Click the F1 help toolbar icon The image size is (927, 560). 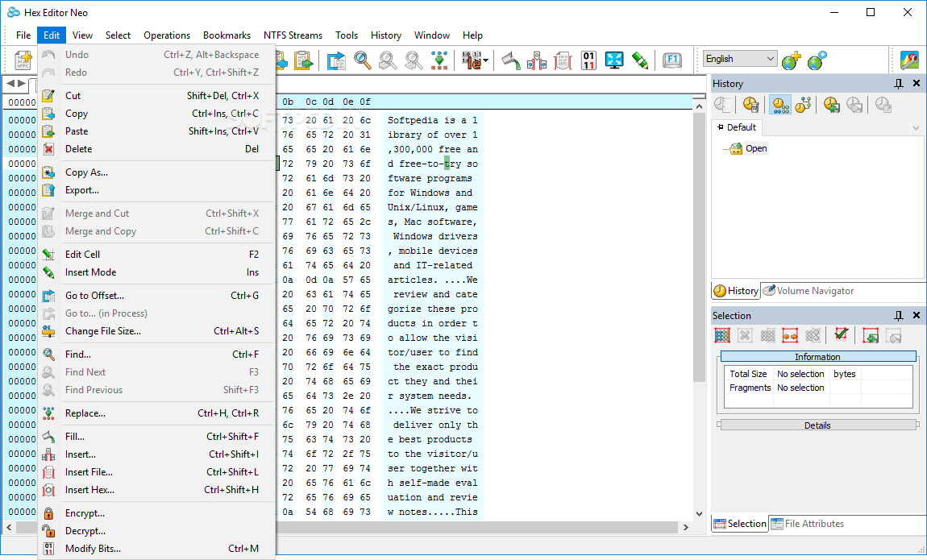672,60
